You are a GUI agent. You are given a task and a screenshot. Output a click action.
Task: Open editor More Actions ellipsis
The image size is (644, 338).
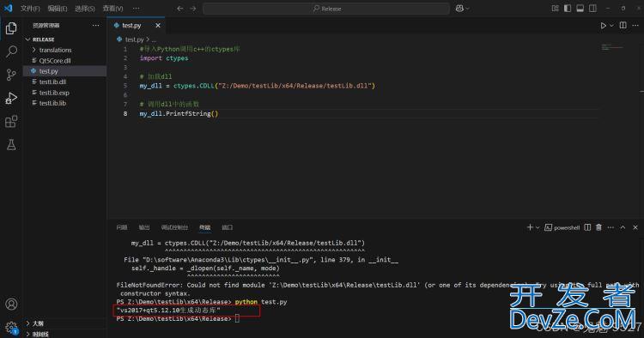click(x=635, y=26)
